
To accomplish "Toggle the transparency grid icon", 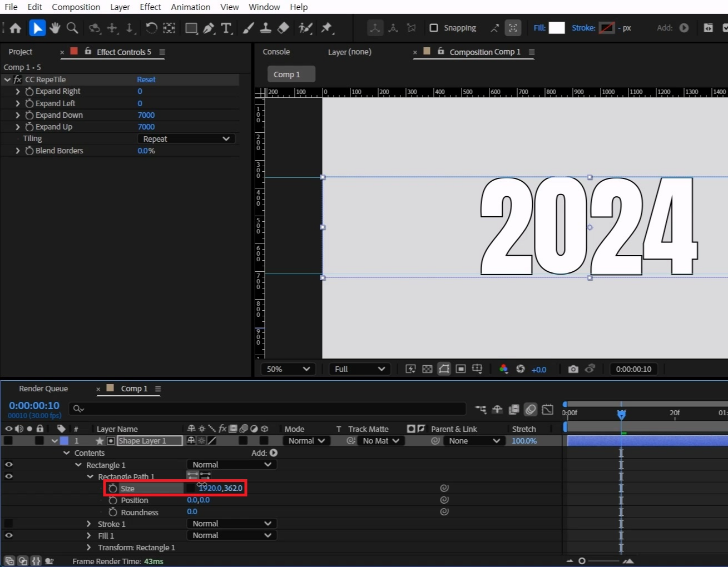I will point(427,369).
